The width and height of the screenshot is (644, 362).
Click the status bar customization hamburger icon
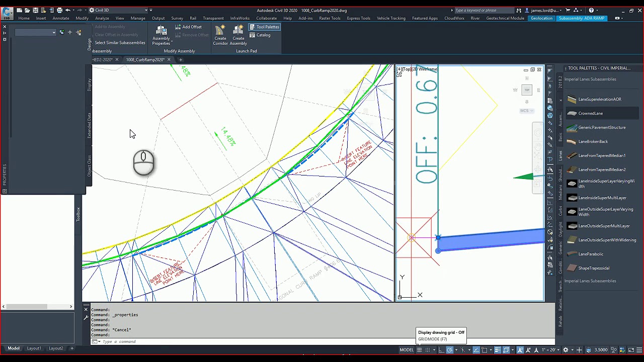pos(639,350)
